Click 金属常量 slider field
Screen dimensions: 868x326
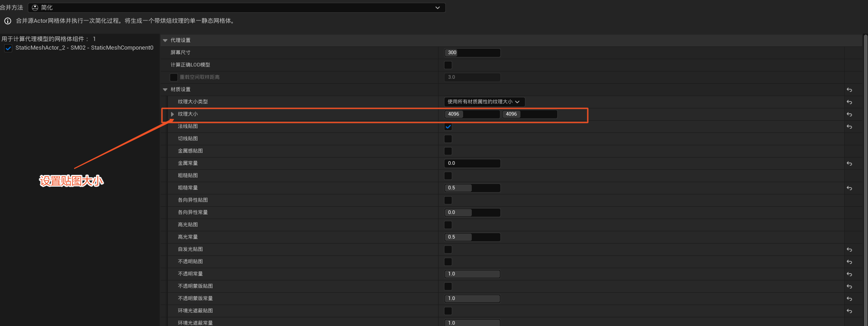click(x=472, y=163)
